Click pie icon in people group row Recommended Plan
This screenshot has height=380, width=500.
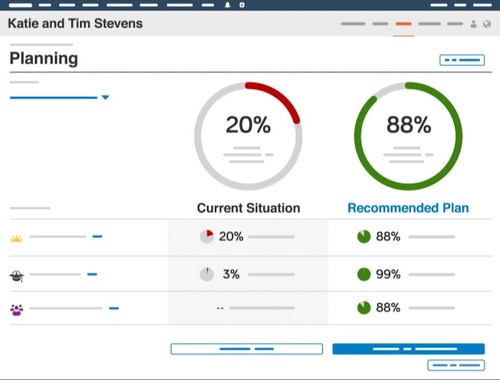(x=364, y=307)
